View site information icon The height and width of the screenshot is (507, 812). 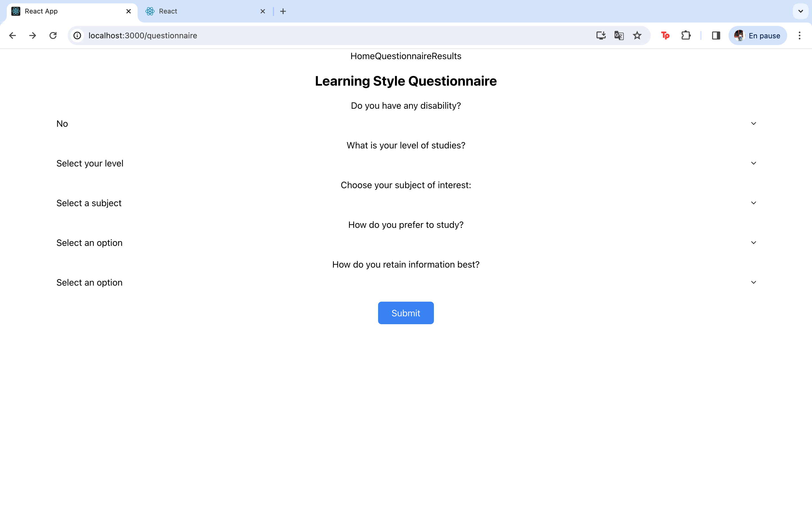coord(78,35)
